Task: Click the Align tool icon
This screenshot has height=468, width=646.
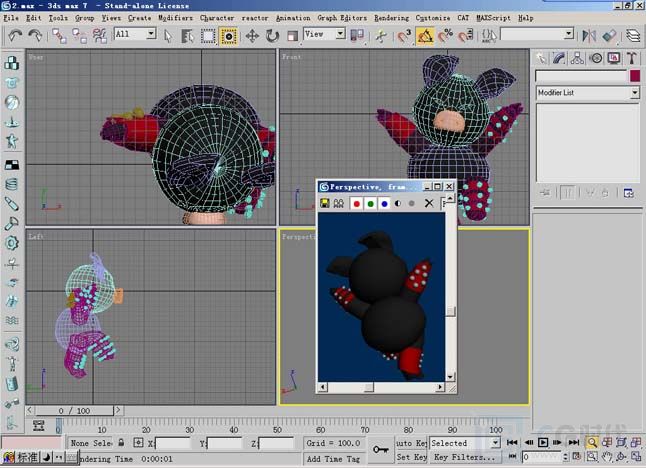Action: click(x=609, y=36)
